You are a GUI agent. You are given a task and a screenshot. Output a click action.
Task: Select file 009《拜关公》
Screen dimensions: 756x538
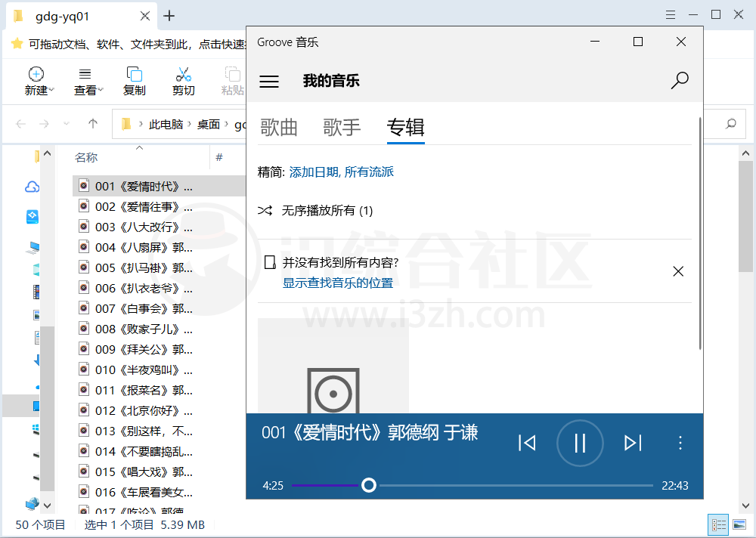(x=144, y=350)
